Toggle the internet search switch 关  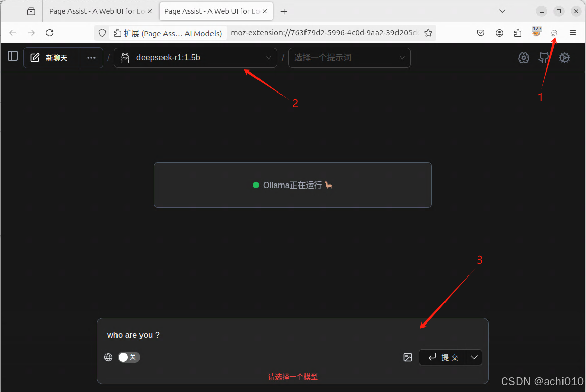click(129, 357)
